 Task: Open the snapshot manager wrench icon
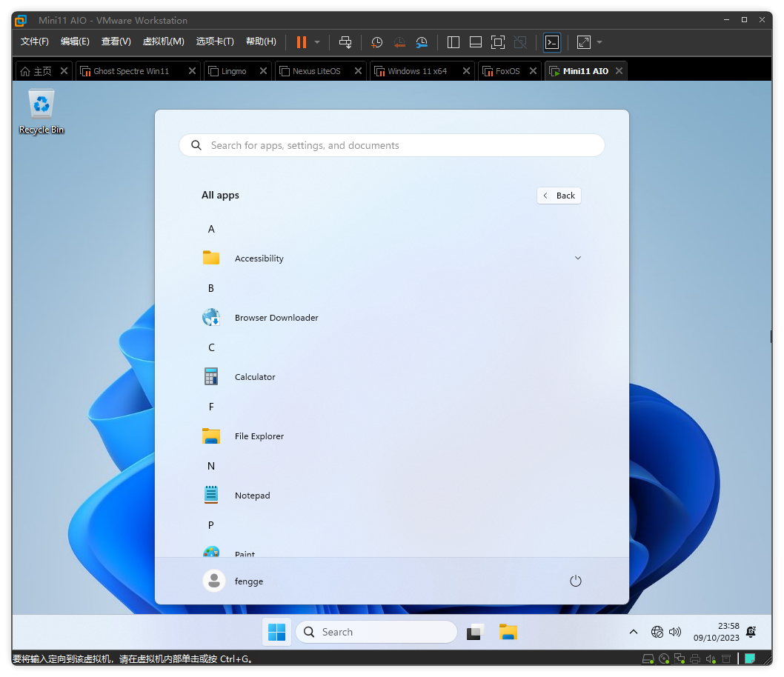[422, 42]
